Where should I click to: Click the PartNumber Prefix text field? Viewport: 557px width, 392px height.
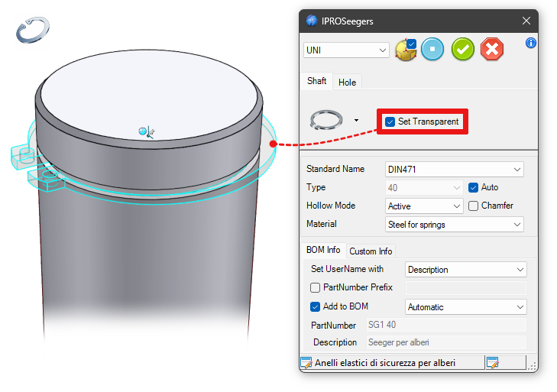(465, 288)
